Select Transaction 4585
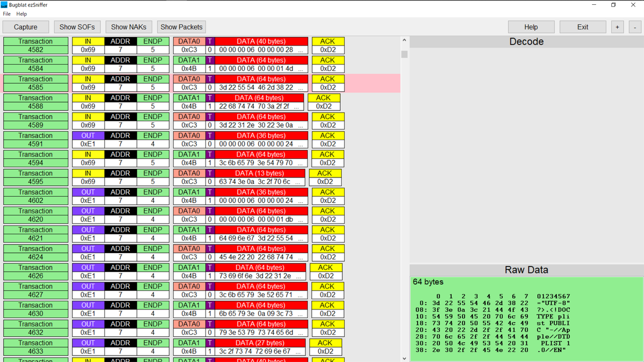The width and height of the screenshot is (644, 362). coord(35,83)
